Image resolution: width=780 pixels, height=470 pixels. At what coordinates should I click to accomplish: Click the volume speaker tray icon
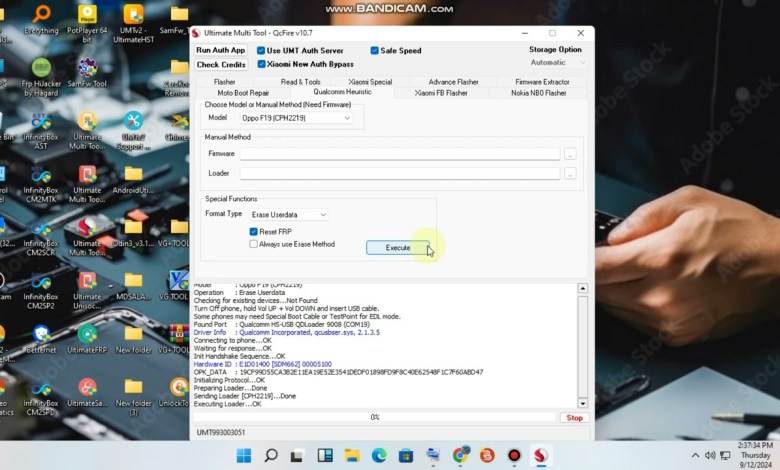click(x=710, y=455)
